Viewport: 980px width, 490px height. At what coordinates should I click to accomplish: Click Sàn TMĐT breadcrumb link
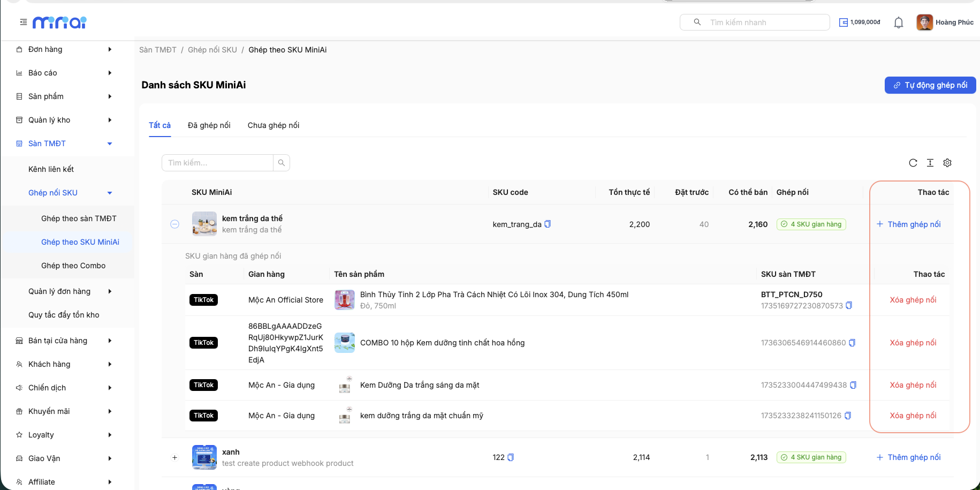tap(158, 50)
